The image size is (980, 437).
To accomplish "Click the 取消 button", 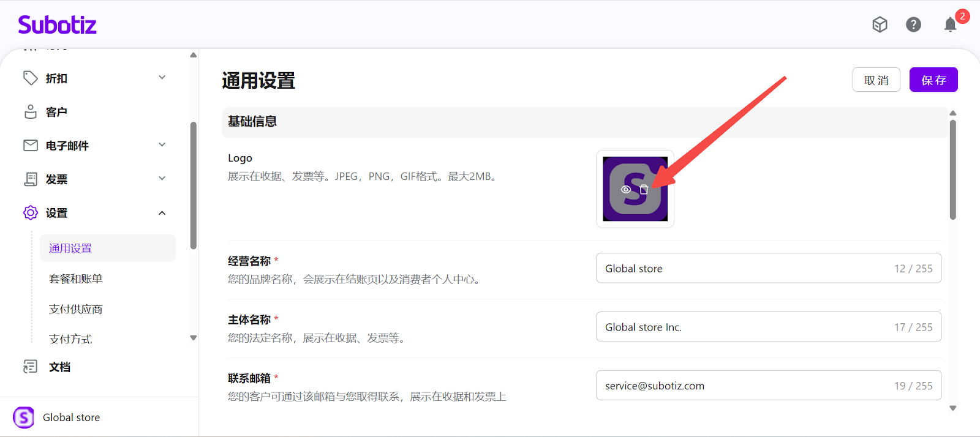I will [x=876, y=80].
